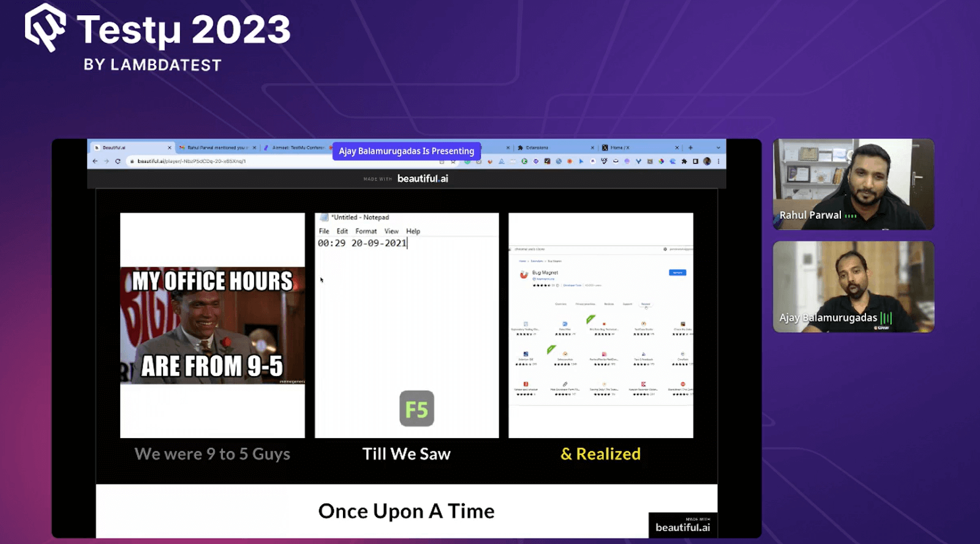Select Ajay Balamurugadas's video tile
This screenshot has width=980, height=544.
pyautogui.click(x=854, y=287)
